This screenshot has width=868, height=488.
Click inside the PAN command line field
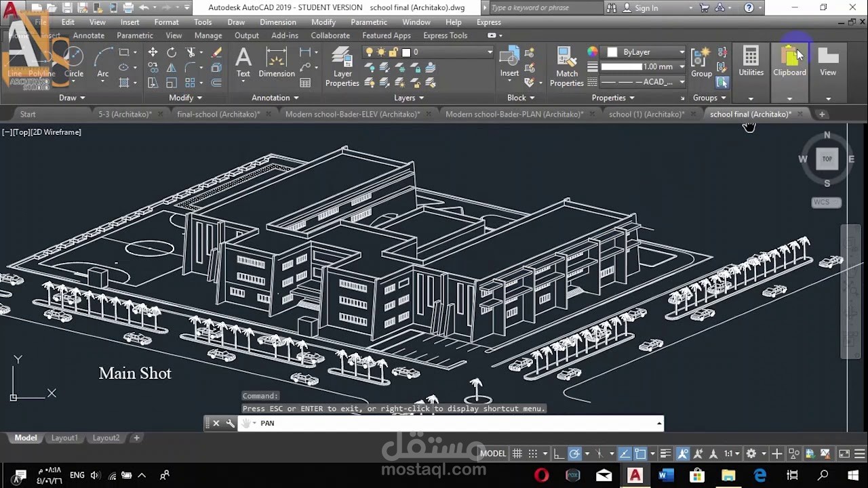407,423
